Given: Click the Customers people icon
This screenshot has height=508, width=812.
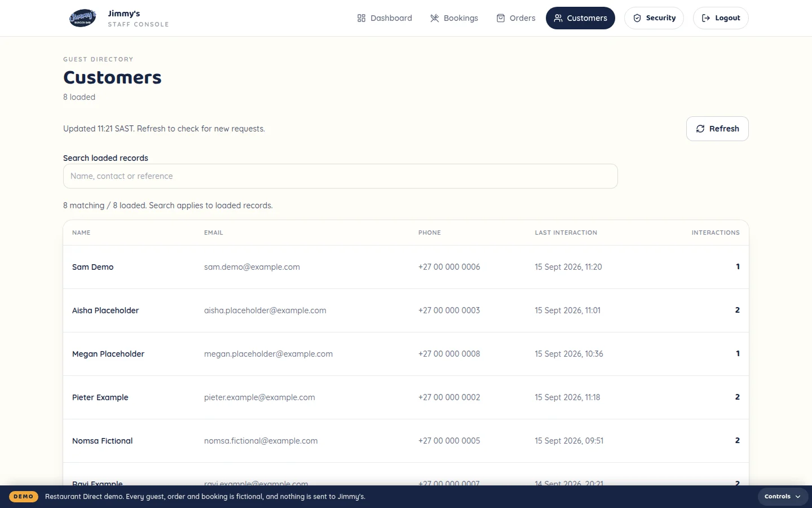Looking at the screenshot, I should 558,18.
